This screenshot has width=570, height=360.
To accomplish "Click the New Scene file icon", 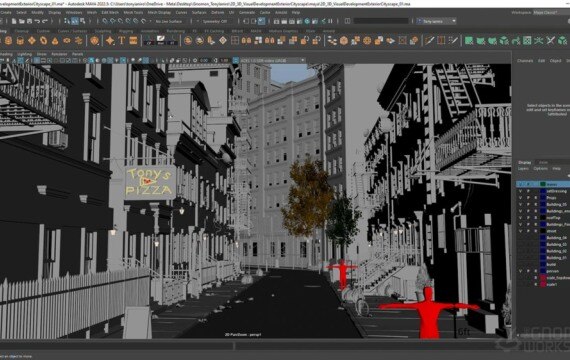I will (14, 21).
